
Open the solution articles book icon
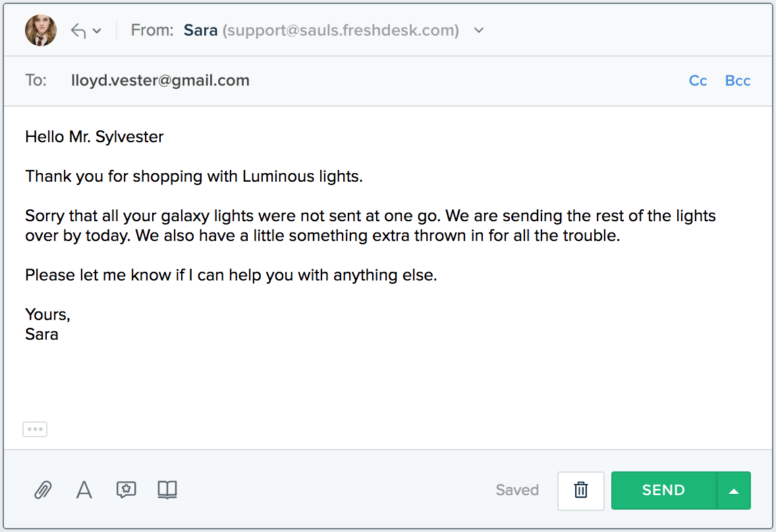167,489
